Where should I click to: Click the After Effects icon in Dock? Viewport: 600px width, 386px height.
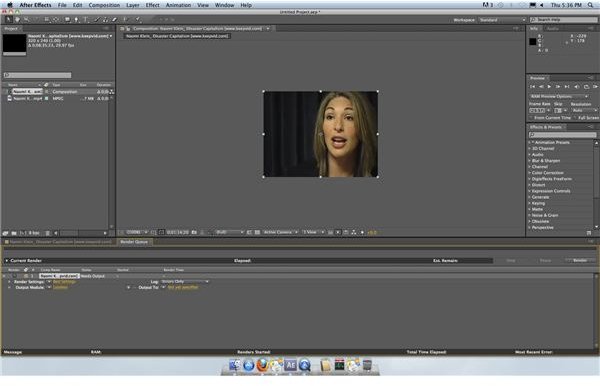291,365
